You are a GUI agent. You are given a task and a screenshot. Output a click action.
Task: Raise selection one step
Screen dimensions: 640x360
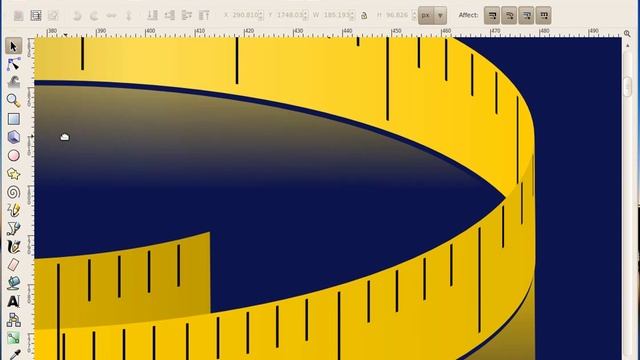(x=187, y=16)
